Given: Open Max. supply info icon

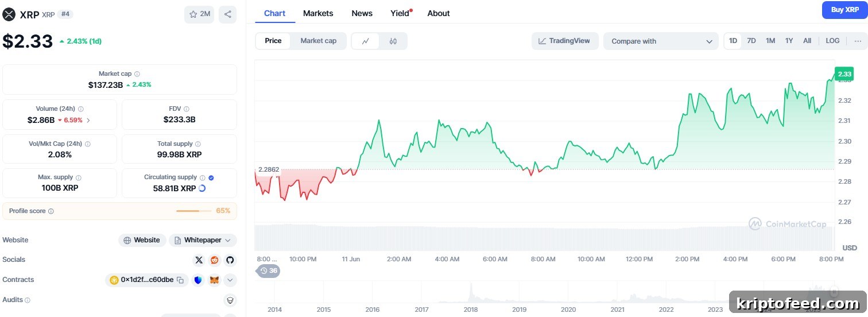Looking at the screenshot, I should point(79,178).
